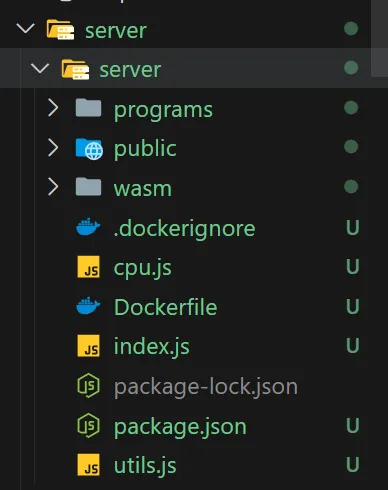Click the package.json Node icon

click(x=88, y=425)
